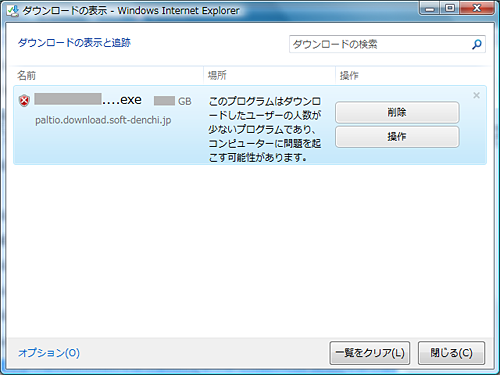The image size is (500, 375).
Task: Click the 場所 column header
Action: tap(217, 75)
